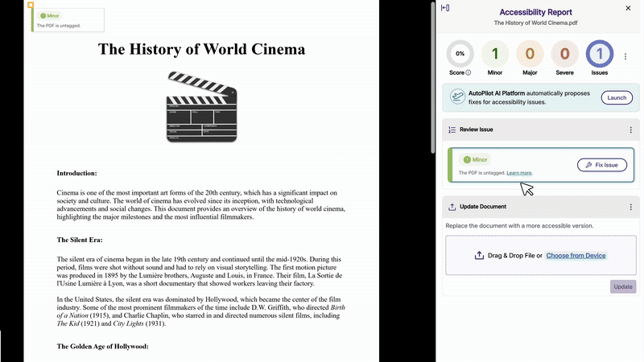This screenshot has height=362, width=644.
Task: Click the AutoPilot AI Platform icon
Action: [x=456, y=97]
